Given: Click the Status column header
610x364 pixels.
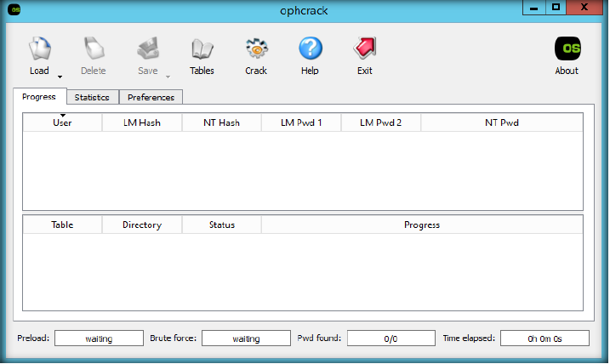Looking at the screenshot, I should 222,225.
